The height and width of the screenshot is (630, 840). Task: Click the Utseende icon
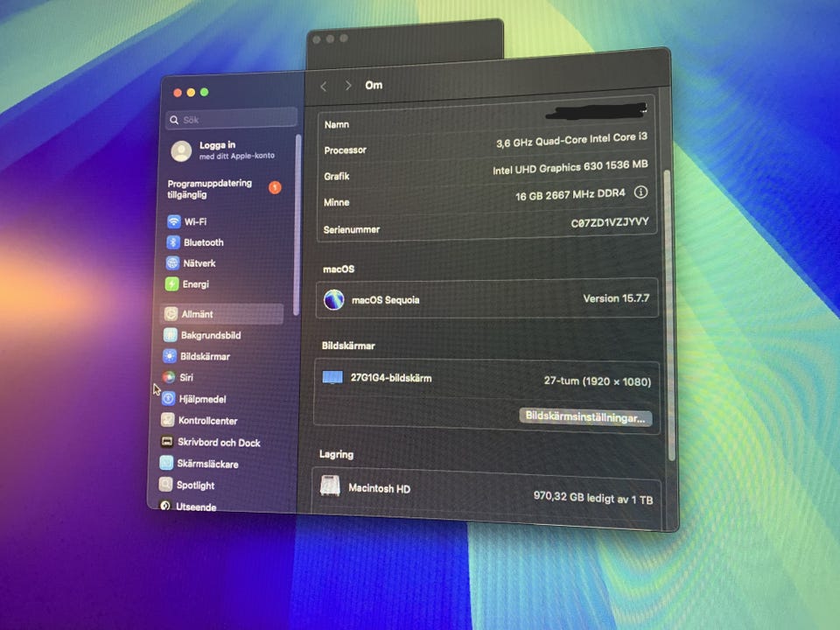(x=165, y=507)
